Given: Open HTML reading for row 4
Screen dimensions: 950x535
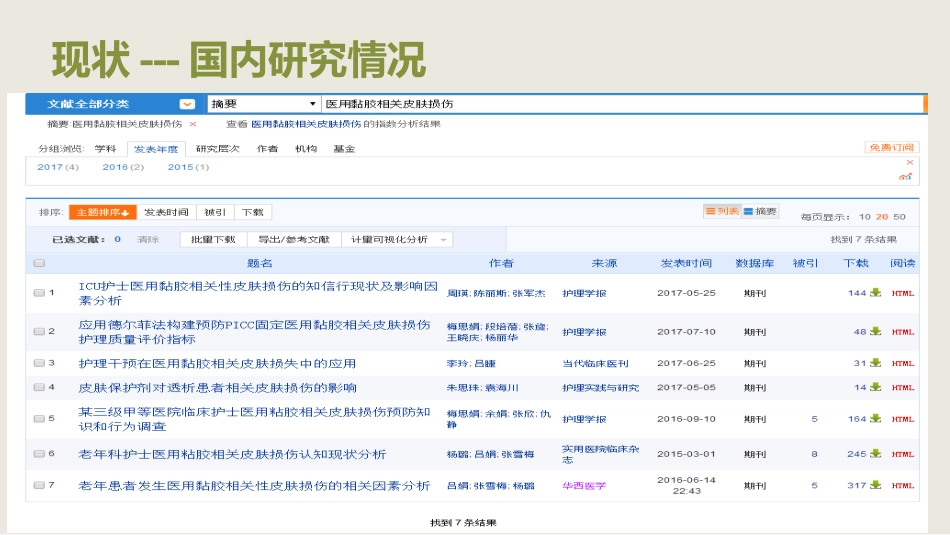Looking at the screenshot, I should [x=903, y=388].
